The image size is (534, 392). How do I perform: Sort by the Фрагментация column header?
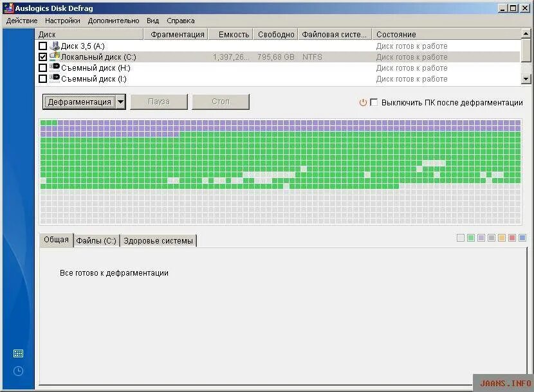[176, 34]
